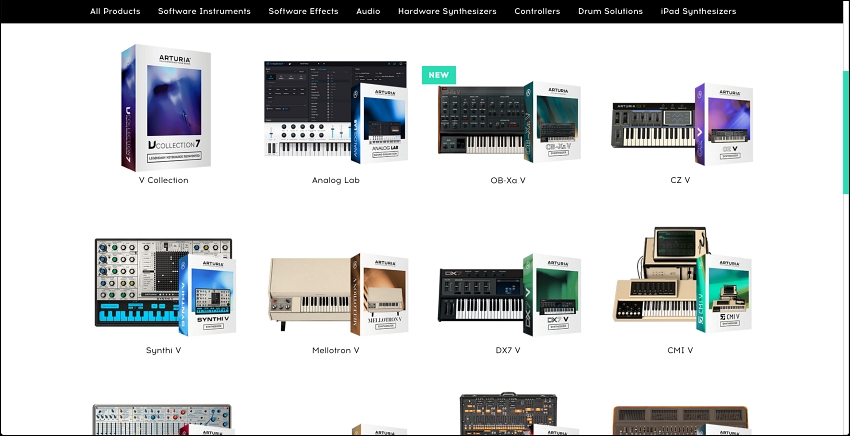Open the Hardware Synthesizers menu
Screen dimensions: 850x436
click(447, 11)
